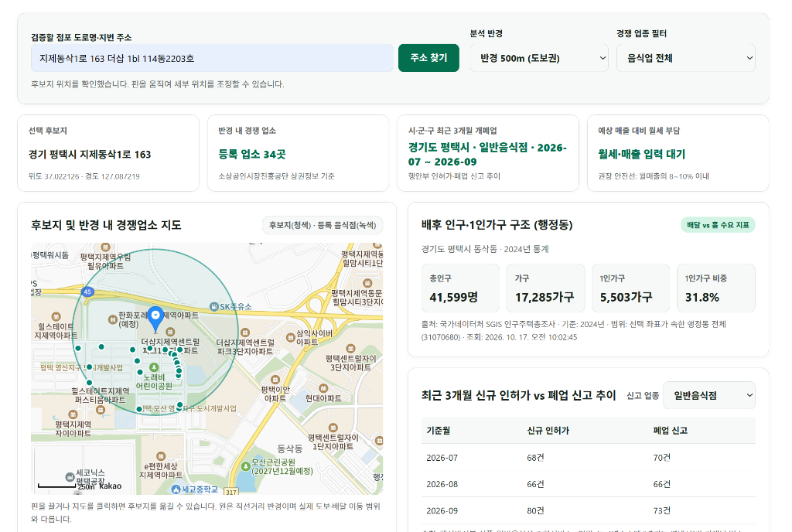Open the 분석 반경 radius dropdown
792x532 pixels.
[x=539, y=58]
